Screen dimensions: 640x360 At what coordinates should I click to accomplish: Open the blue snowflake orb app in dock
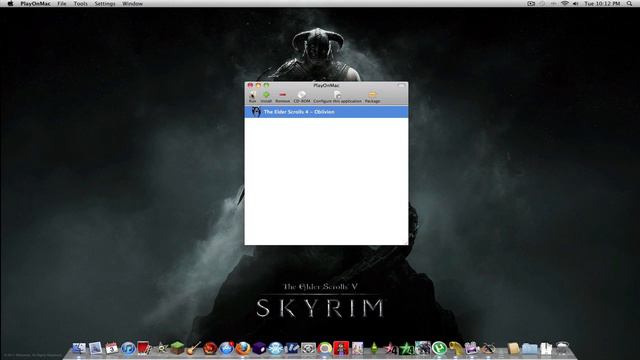[x=276, y=348]
